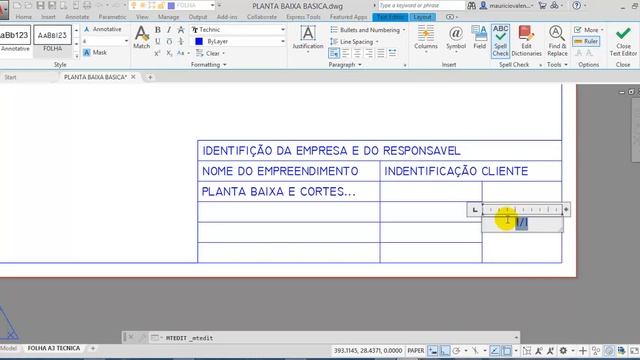
Task: Apply Match text formatting tool
Action: pyautogui.click(x=141, y=37)
